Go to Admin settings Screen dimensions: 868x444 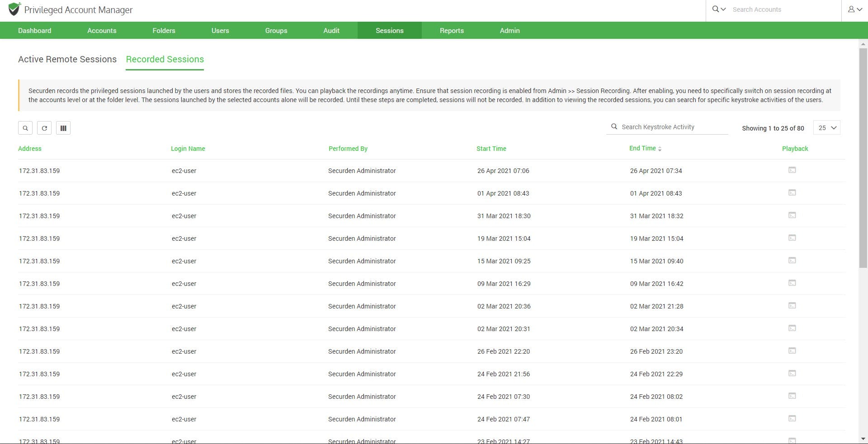click(x=509, y=31)
